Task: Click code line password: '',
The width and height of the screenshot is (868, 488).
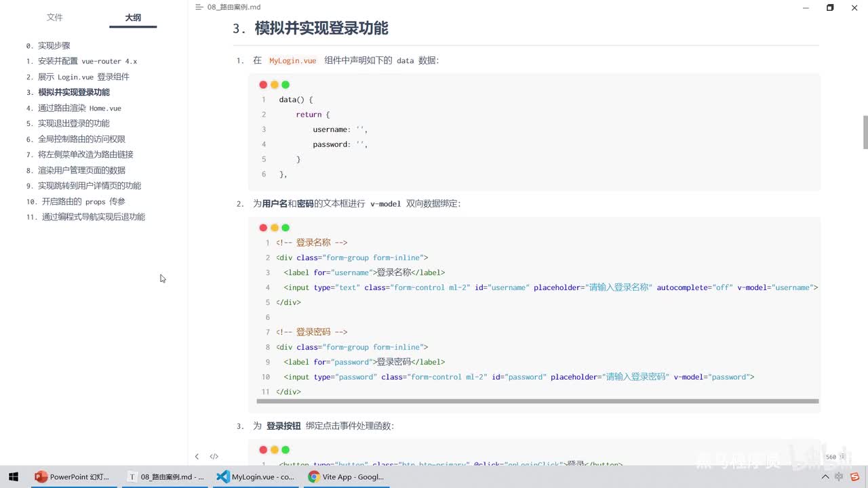Action: coord(340,144)
